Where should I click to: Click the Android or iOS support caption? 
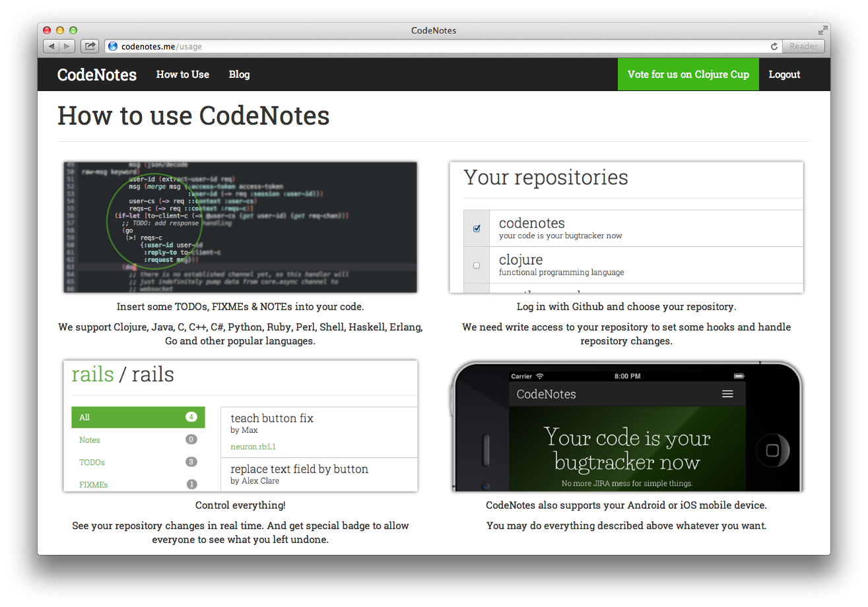(x=626, y=505)
